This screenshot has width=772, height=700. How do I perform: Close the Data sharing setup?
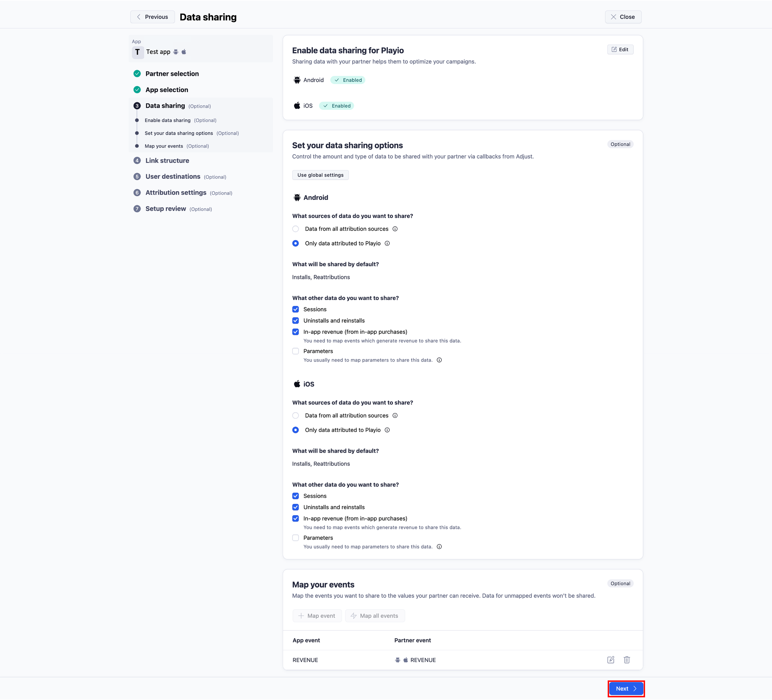point(623,17)
